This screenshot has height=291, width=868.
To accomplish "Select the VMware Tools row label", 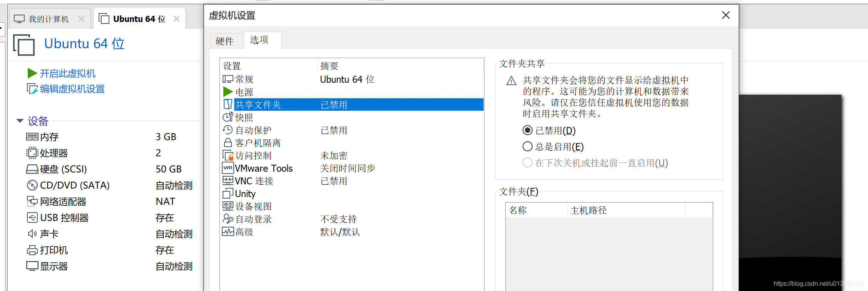I will click(264, 168).
